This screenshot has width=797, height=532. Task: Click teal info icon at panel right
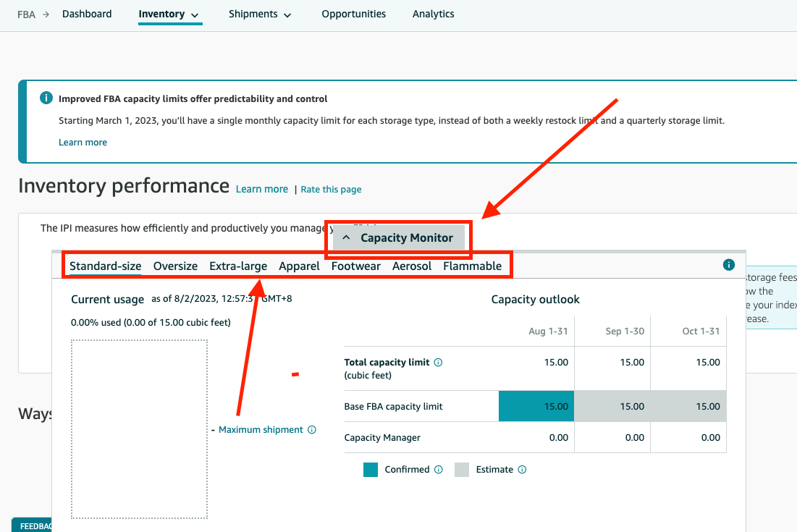729,265
